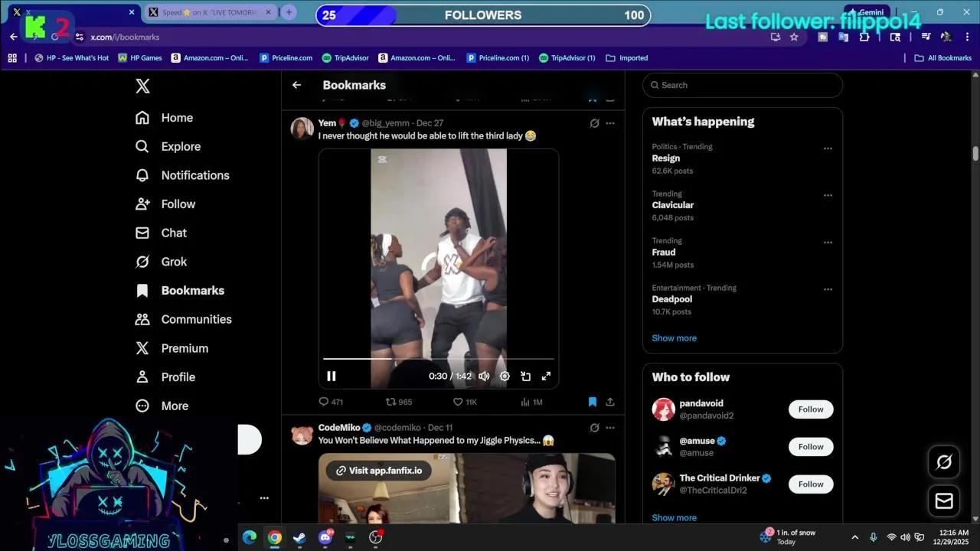Follow @amuse
980x551 pixels.
point(811,447)
